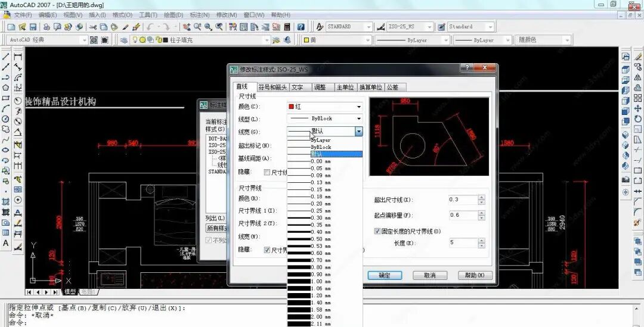The width and height of the screenshot is (644, 327).
Task: Toggle layer on/off lightbulb icon
Action: click(x=135, y=40)
